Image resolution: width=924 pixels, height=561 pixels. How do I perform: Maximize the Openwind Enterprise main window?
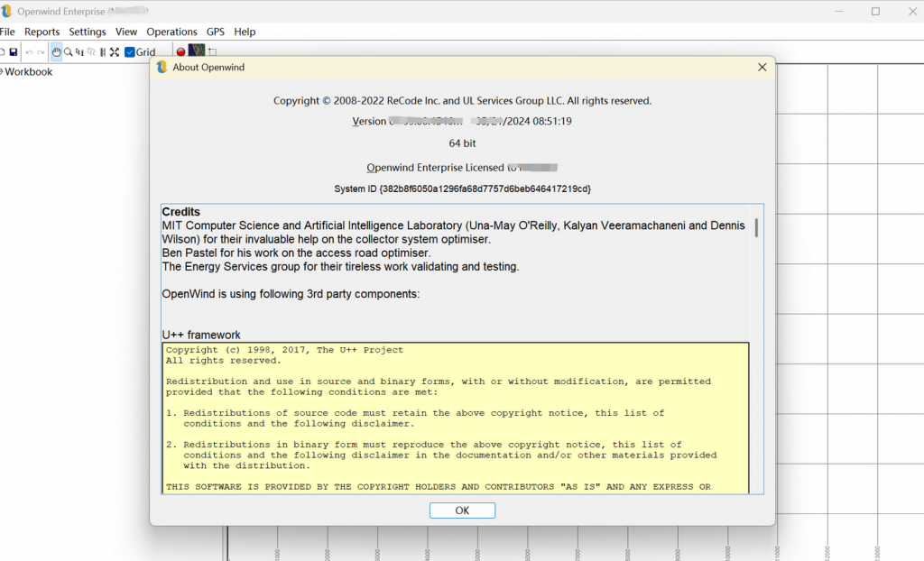point(875,11)
